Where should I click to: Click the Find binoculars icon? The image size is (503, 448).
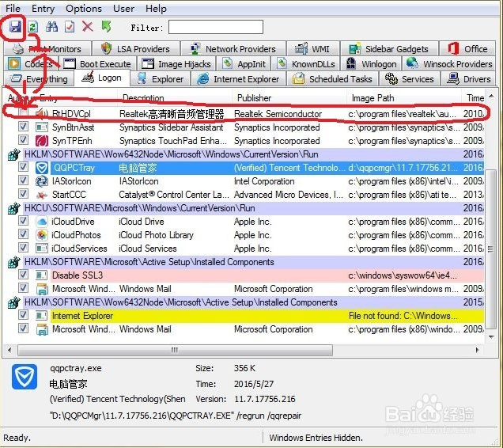click(51, 27)
